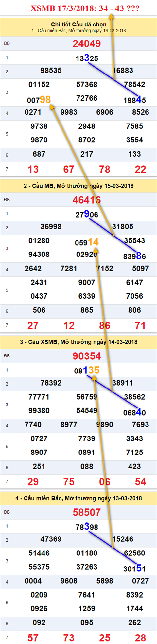This screenshot has height=644, width=157.
Task: Select fifth prize number 3343
Action: (134, 438)
